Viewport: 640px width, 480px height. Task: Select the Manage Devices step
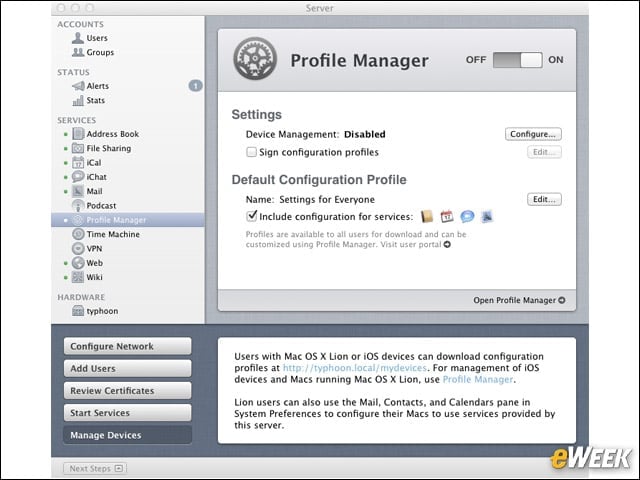click(x=127, y=435)
